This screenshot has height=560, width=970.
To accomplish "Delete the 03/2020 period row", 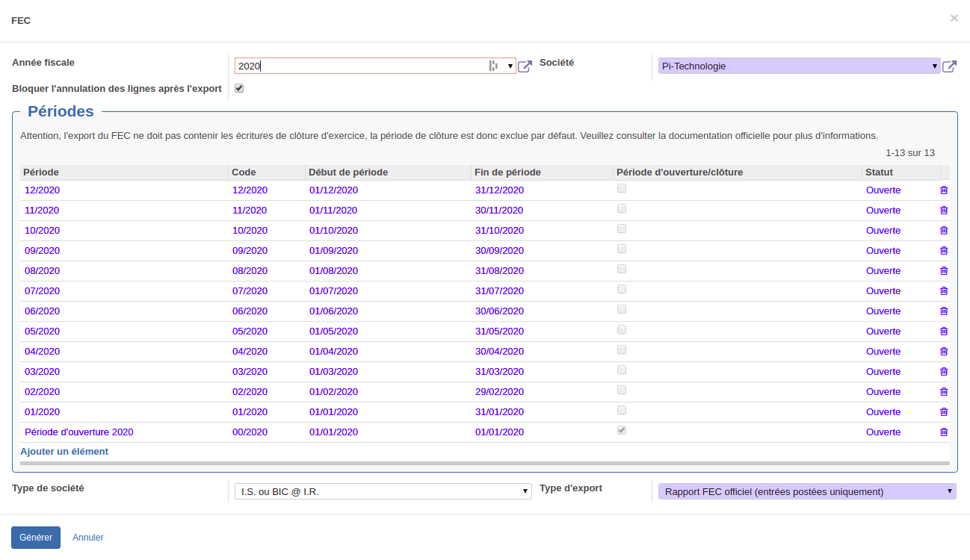I will 944,372.
